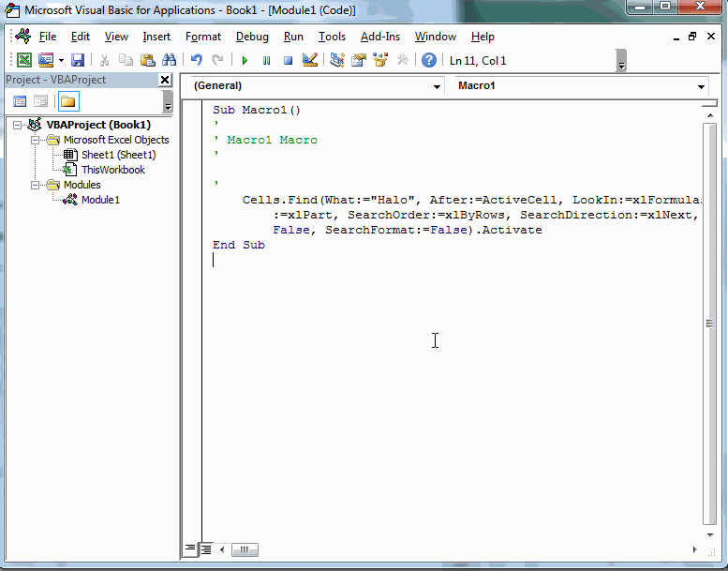Collapse the Microsoft Excel Objects folder
Screen dimensions: 728x571
[x=35, y=140]
